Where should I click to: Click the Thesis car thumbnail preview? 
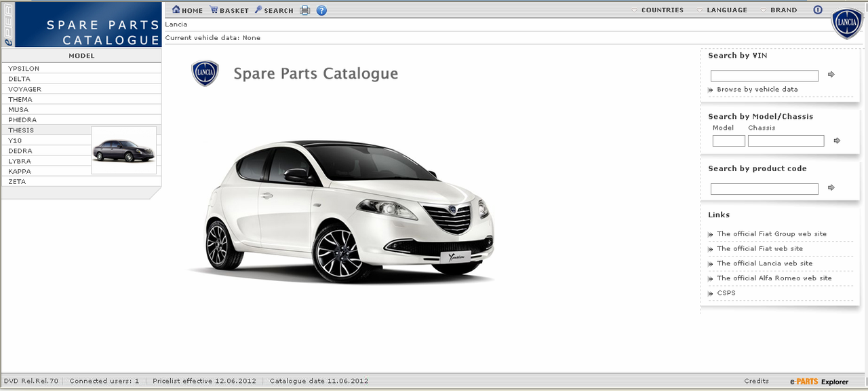(123, 150)
